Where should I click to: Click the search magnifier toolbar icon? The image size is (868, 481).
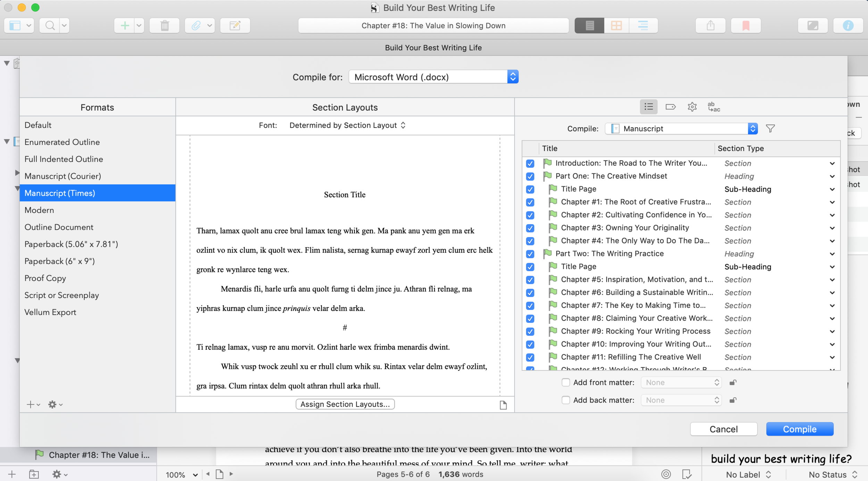[50, 25]
